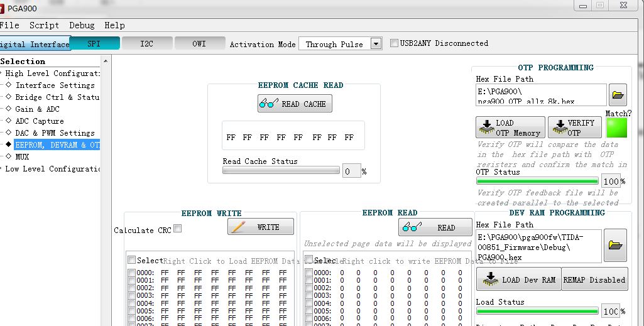The image size is (644, 326).
Task: Check page 0005 in EEPROM READ
Action: (309, 311)
